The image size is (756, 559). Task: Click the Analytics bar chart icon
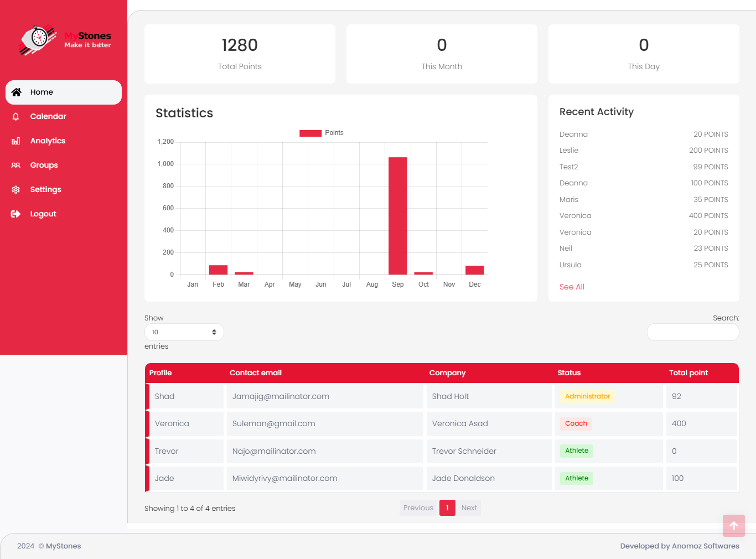(16, 141)
